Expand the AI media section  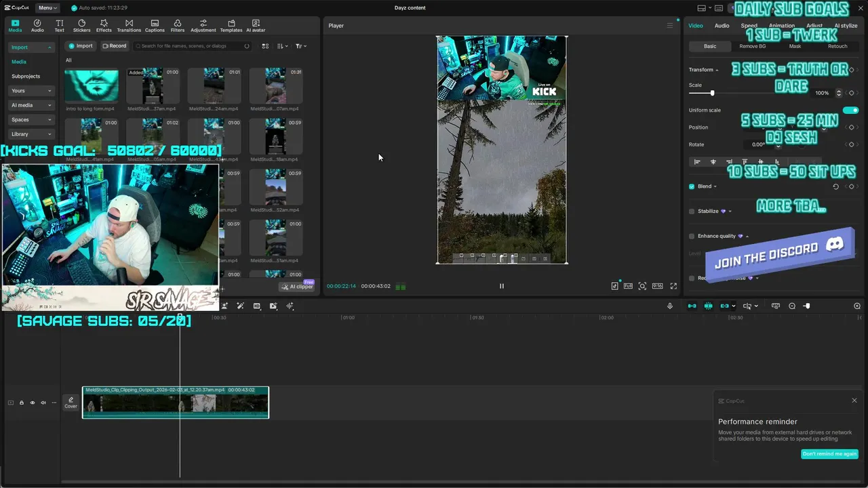[x=31, y=105]
